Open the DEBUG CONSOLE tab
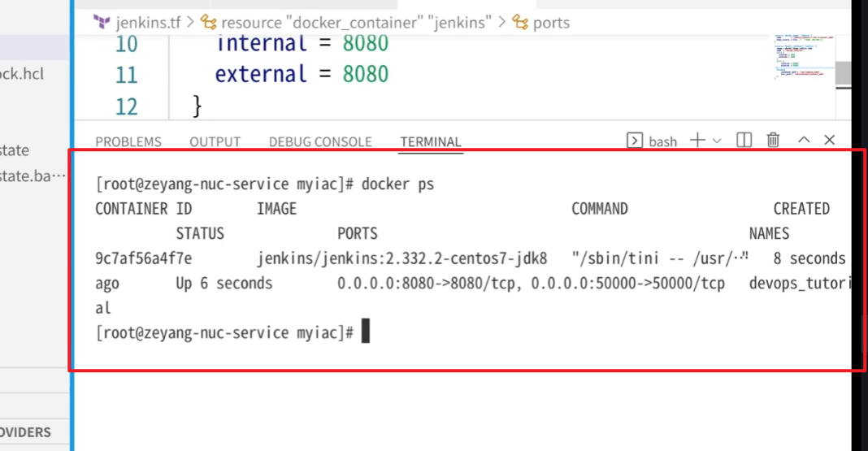Screen dimensions: 868x451 tap(320, 141)
